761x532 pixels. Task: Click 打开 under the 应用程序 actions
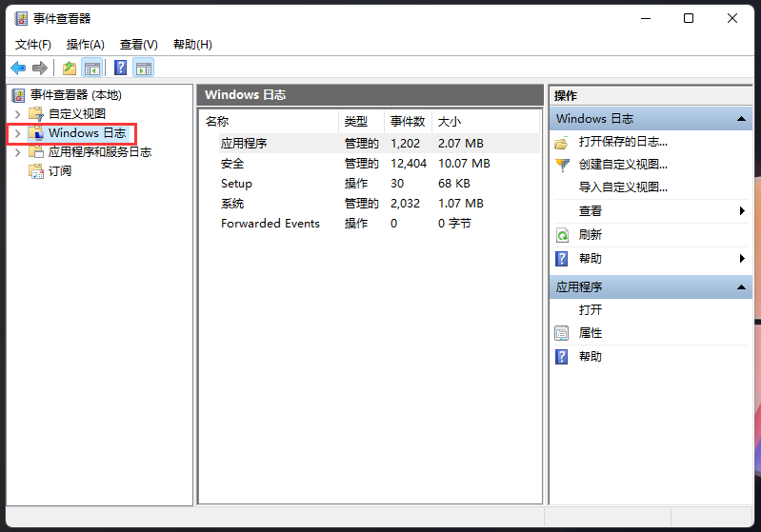point(591,310)
